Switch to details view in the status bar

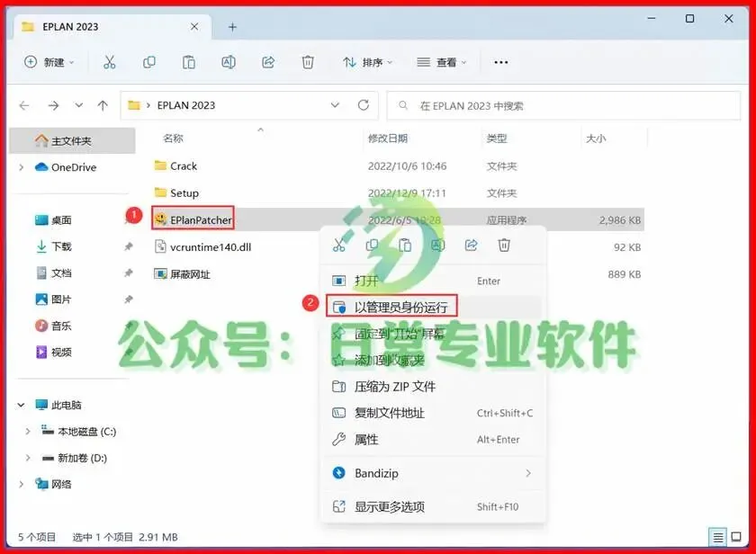pos(718,537)
